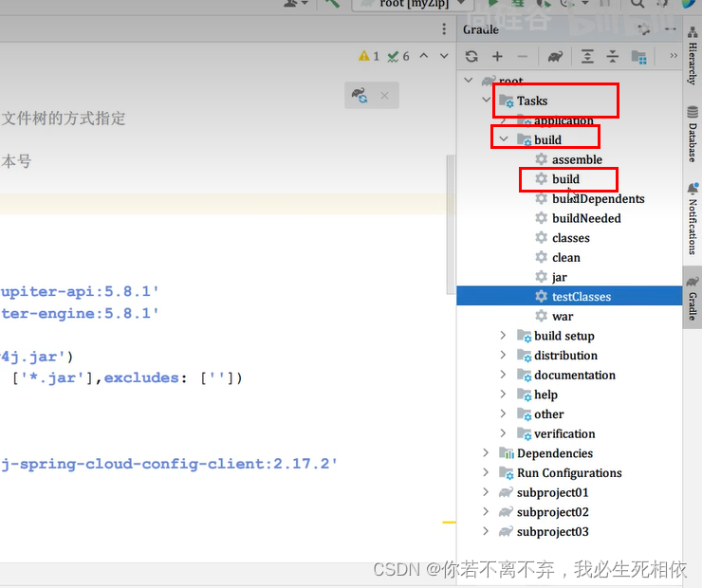Click the build hammer icon in top toolbar
The image size is (702, 588).
pyautogui.click(x=332, y=4)
